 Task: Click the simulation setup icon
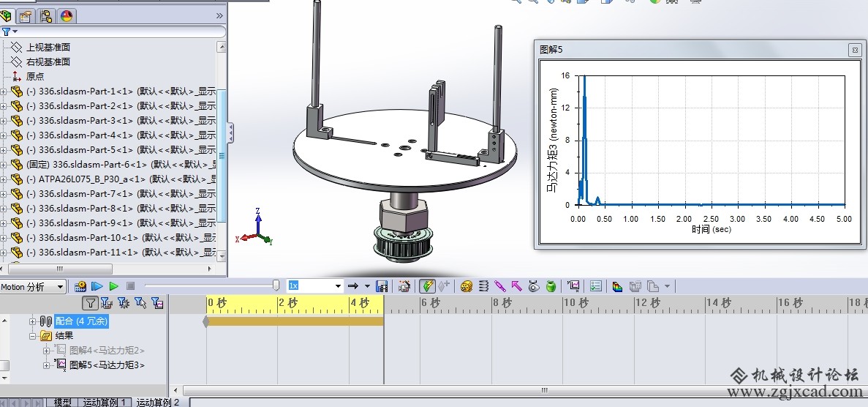(x=618, y=286)
